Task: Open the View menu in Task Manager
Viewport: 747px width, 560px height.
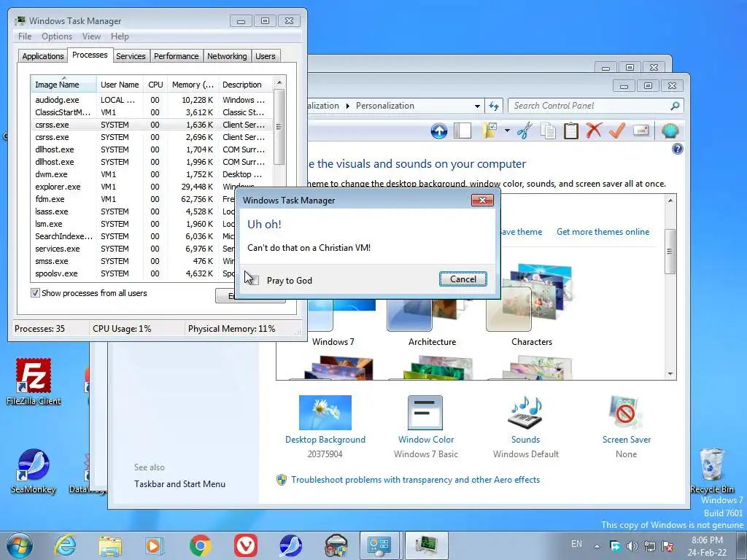Action: (x=91, y=36)
